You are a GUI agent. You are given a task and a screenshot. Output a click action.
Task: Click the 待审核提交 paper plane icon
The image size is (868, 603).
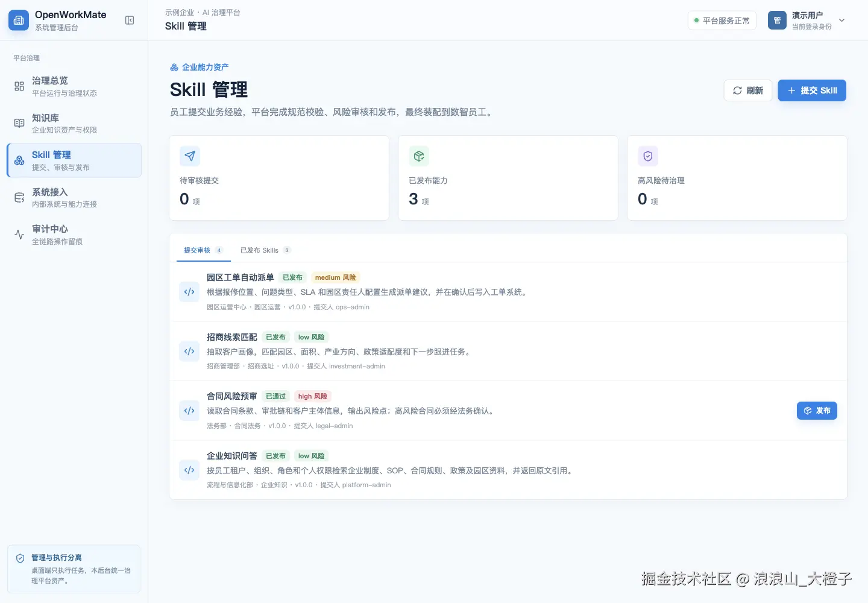(x=190, y=156)
